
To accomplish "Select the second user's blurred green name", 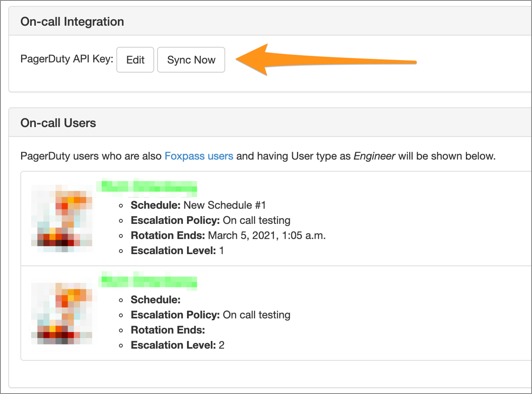I will tap(148, 281).
